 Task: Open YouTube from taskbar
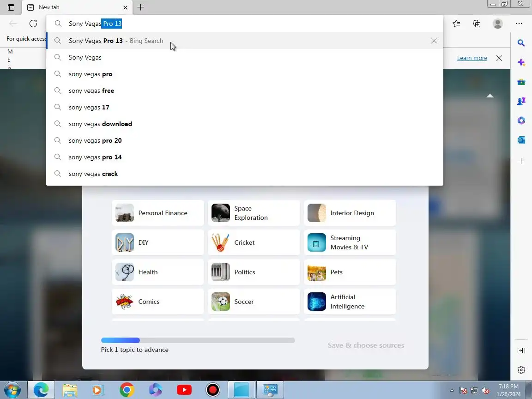click(184, 390)
